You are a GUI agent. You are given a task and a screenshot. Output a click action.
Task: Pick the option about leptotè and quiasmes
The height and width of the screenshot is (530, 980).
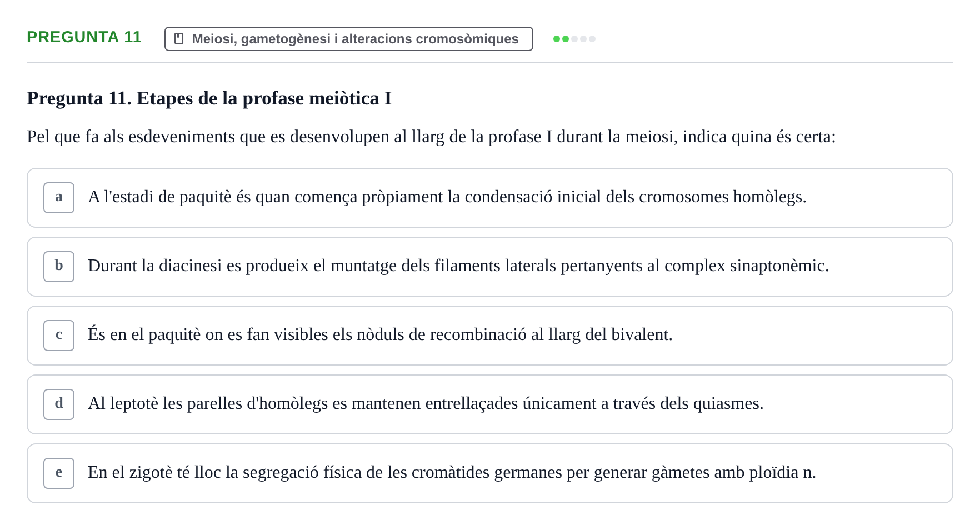(x=490, y=404)
